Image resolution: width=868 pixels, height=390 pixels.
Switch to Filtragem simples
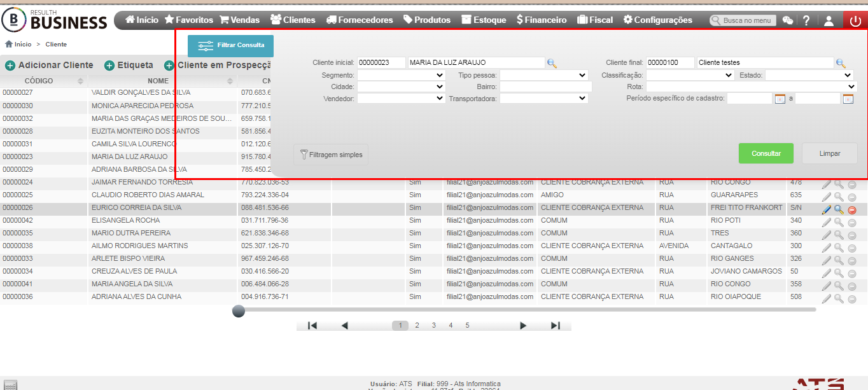[331, 155]
